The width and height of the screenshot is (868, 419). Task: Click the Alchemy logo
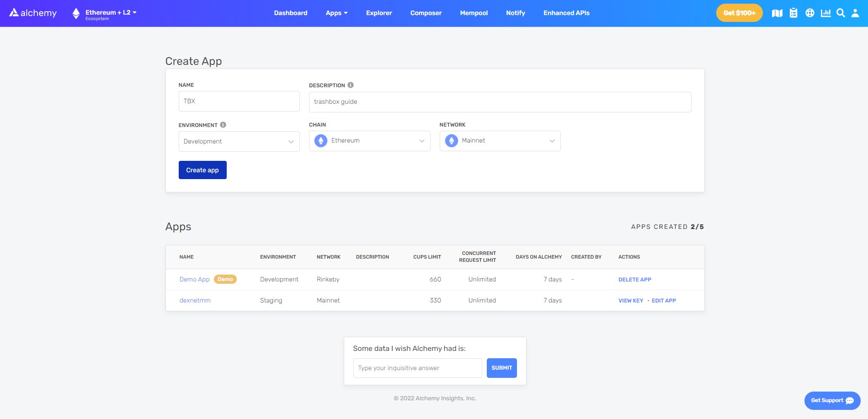coord(33,13)
